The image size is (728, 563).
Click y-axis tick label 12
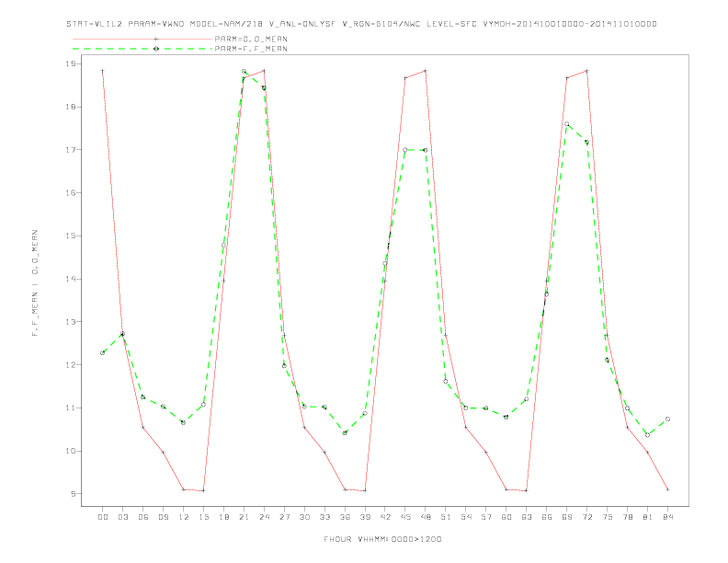pos(72,365)
